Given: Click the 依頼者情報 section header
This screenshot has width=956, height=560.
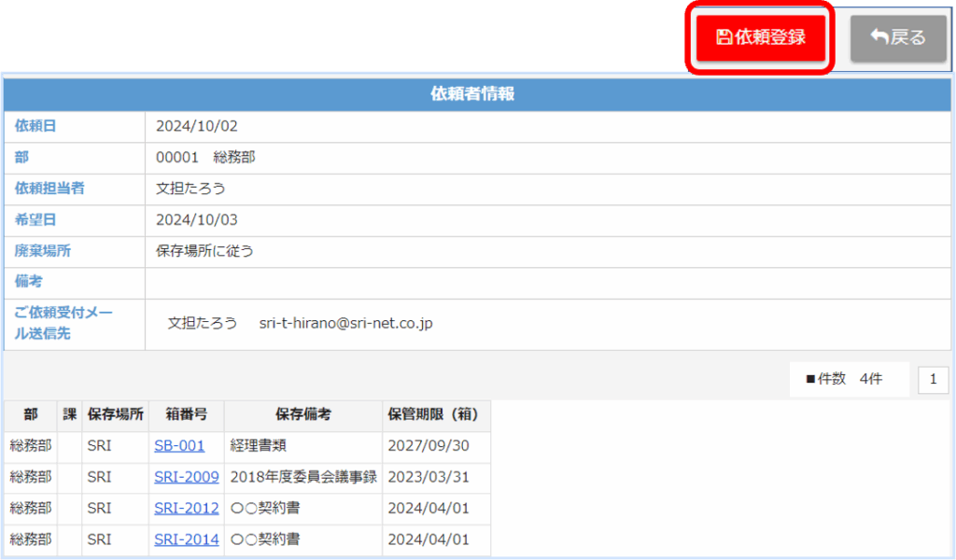Looking at the screenshot, I should (477, 94).
